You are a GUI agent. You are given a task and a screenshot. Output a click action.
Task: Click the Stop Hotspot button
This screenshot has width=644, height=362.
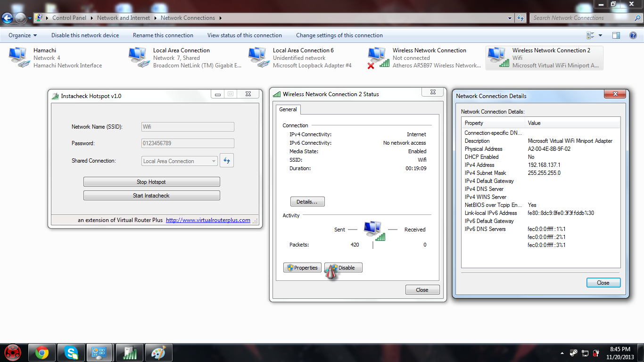[151, 182]
